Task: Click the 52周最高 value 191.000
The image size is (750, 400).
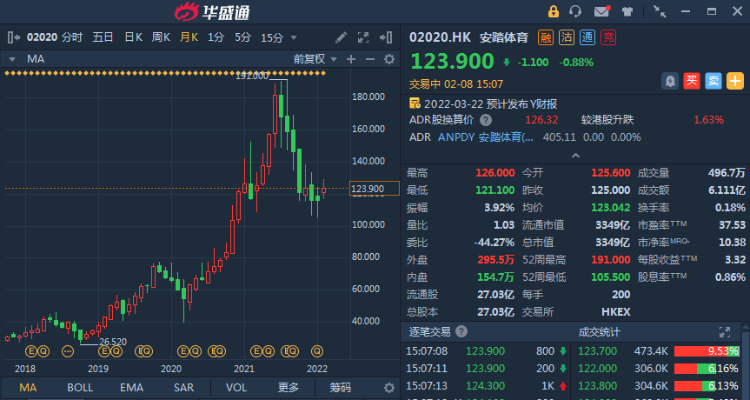Action: (x=611, y=260)
